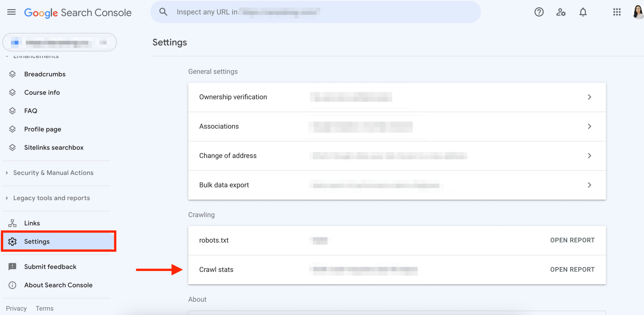The height and width of the screenshot is (315, 644).
Task: Open the navigation hamburger menu
Action: click(11, 12)
